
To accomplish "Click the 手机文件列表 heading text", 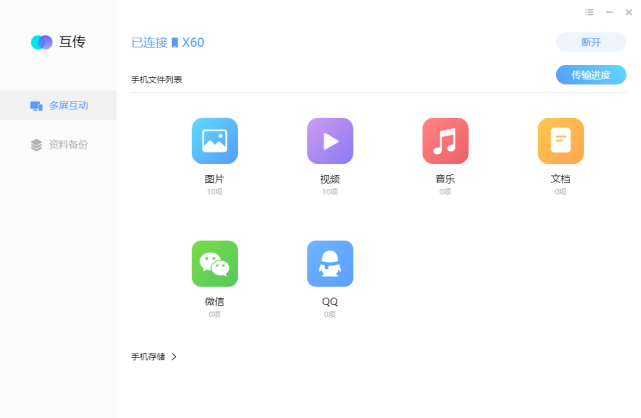I will (x=157, y=80).
